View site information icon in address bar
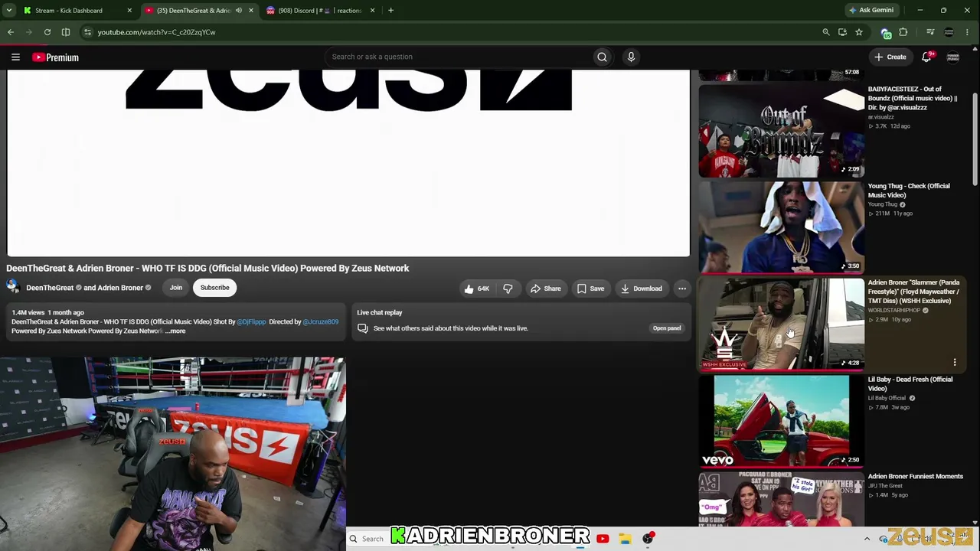Viewport: 980px width, 551px height. click(87, 32)
